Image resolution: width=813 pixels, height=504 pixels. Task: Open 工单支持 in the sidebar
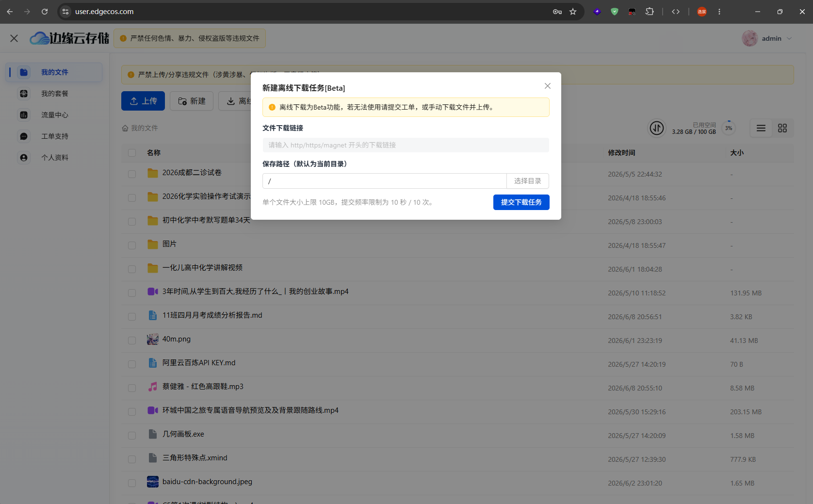(54, 136)
